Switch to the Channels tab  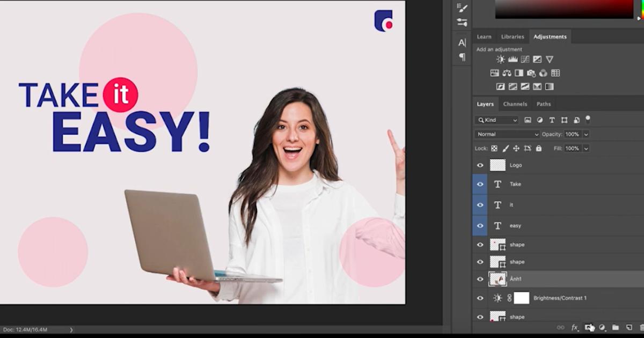[x=515, y=104]
